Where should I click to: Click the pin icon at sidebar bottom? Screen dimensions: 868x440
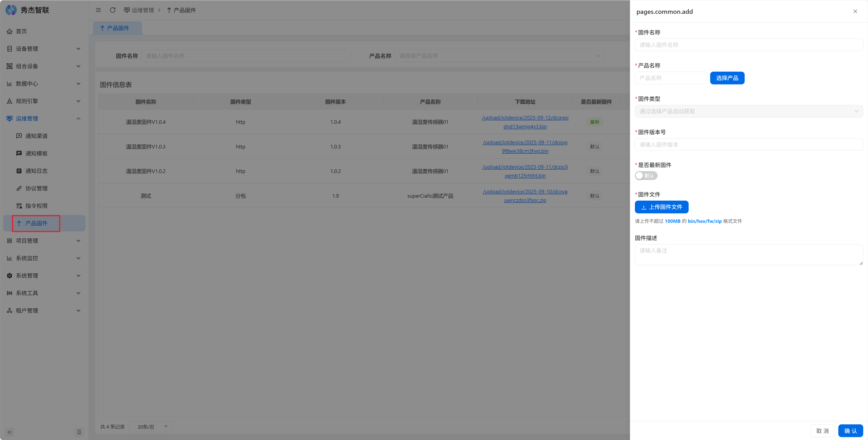pyautogui.click(x=79, y=432)
